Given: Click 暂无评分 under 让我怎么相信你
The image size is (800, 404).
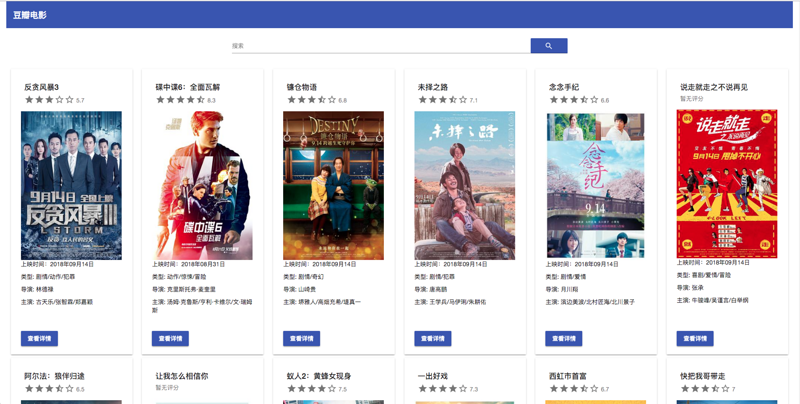Looking at the screenshot, I should tap(167, 388).
